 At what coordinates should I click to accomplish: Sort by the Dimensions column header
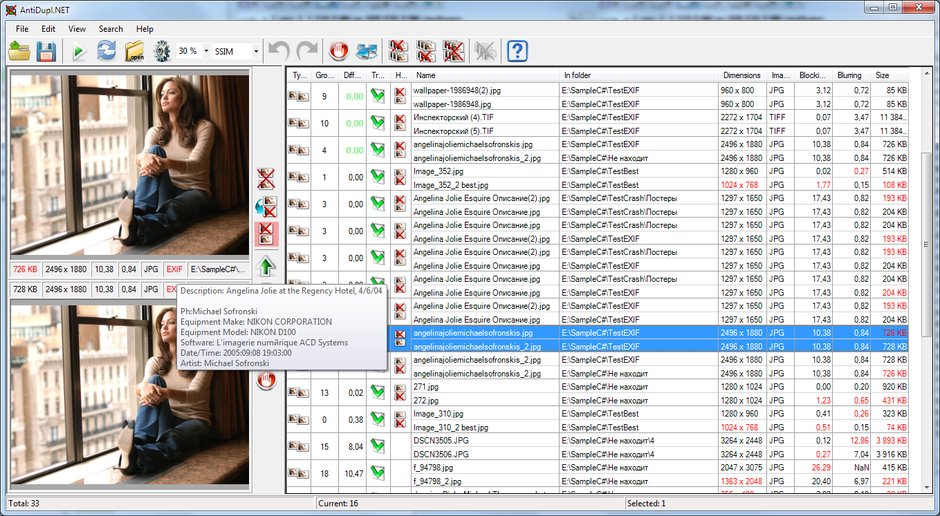(742, 76)
